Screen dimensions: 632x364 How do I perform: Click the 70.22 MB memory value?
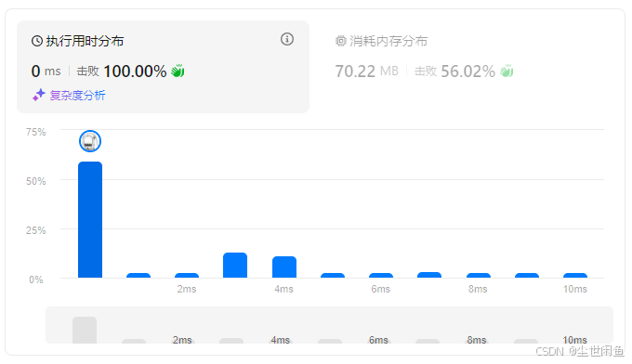coord(367,71)
